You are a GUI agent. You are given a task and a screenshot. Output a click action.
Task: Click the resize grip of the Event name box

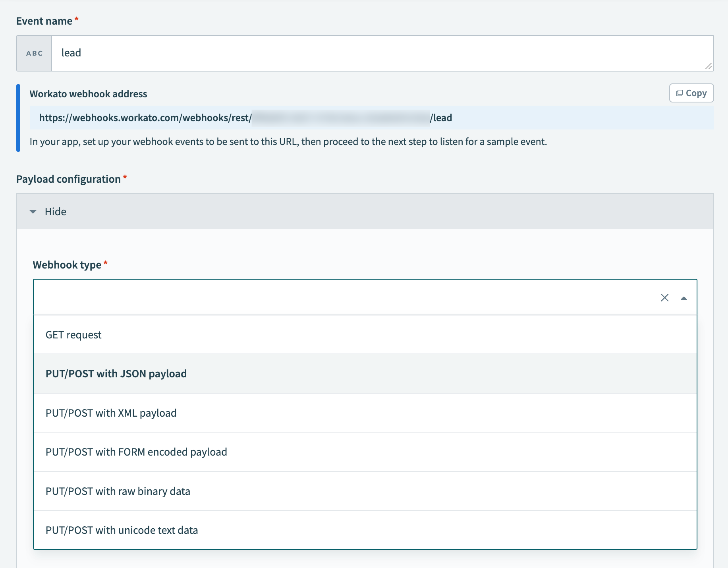(x=709, y=67)
